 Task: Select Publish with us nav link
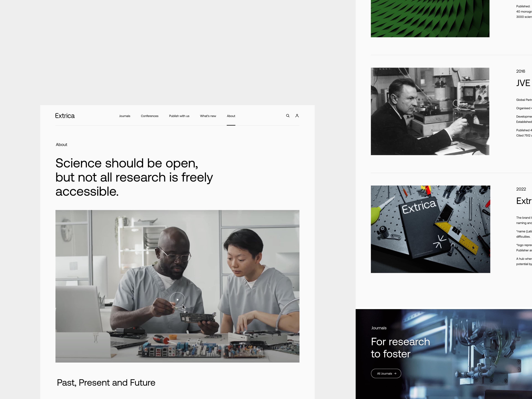pyautogui.click(x=179, y=116)
